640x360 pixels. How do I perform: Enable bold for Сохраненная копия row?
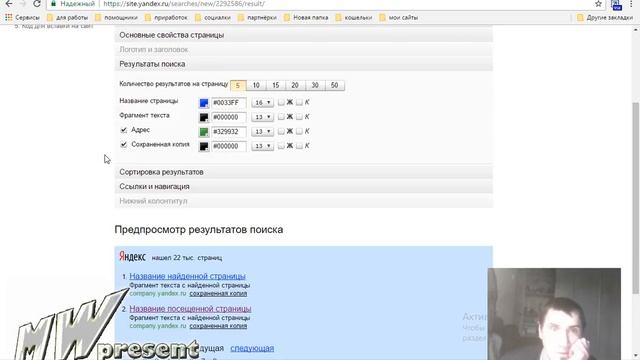[x=281, y=146]
